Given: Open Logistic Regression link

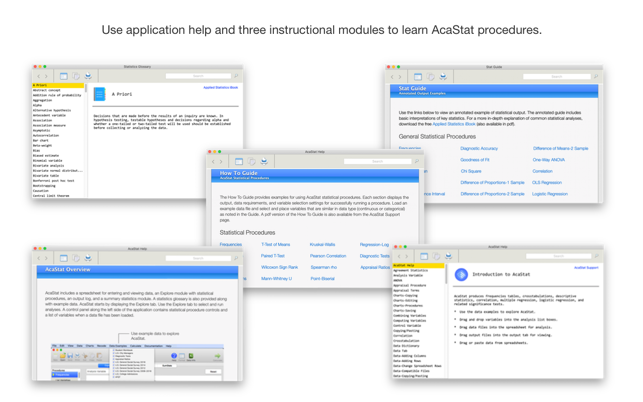Looking at the screenshot, I should (550, 194).
